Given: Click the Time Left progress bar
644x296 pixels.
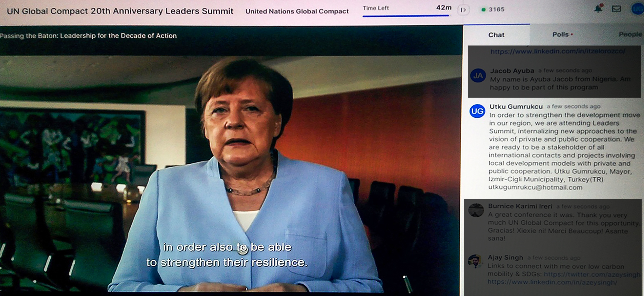Looking at the screenshot, I should pyautogui.click(x=406, y=16).
